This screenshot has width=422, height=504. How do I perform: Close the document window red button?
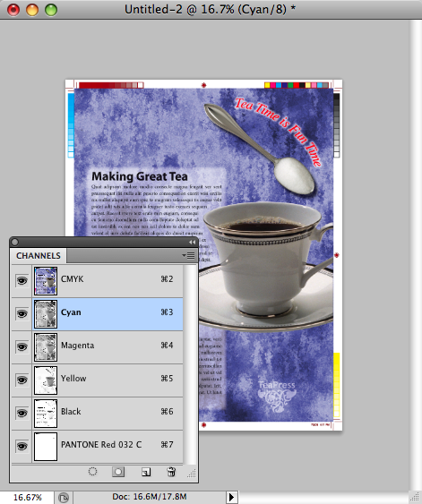(x=13, y=10)
